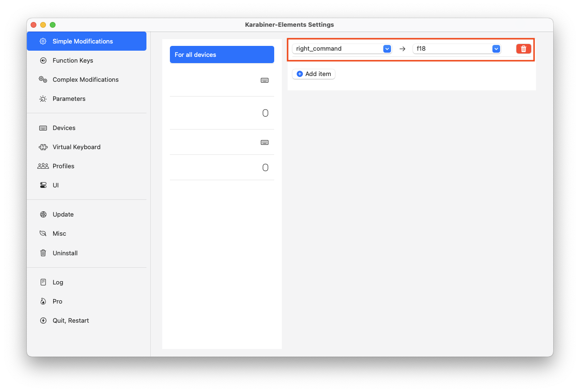Open Virtual Keyboard settings

coord(87,147)
